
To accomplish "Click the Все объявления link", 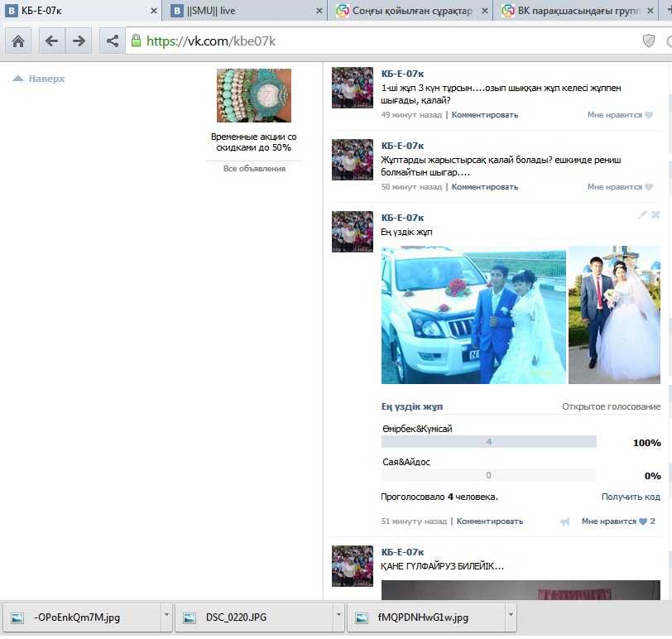I will (x=254, y=169).
